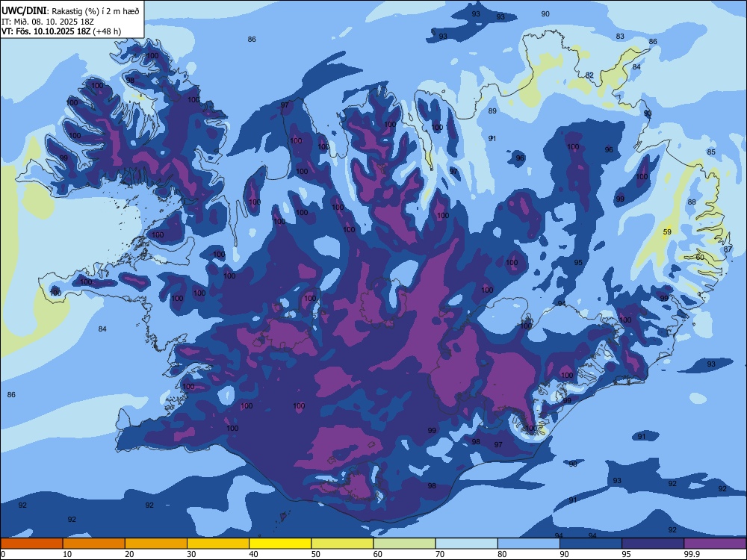Click the bright yellow 40–50 legend swatch
Viewport: 747px width, 560px height.
tap(280, 544)
